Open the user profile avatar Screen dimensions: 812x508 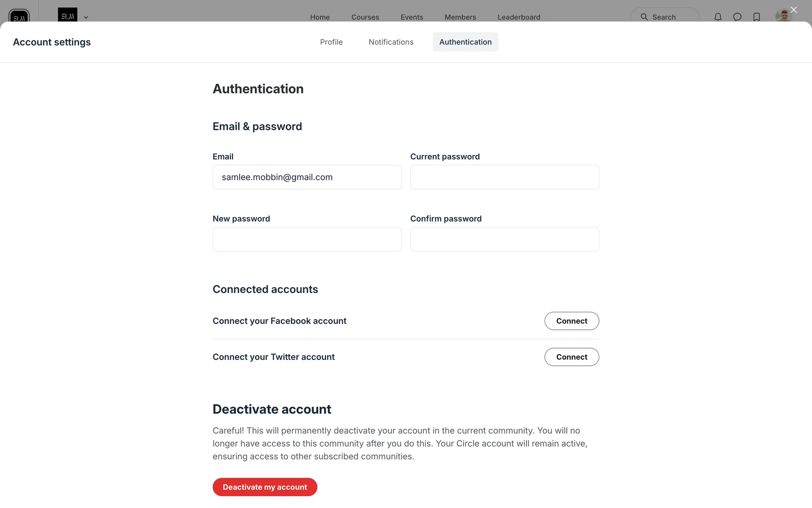(783, 16)
